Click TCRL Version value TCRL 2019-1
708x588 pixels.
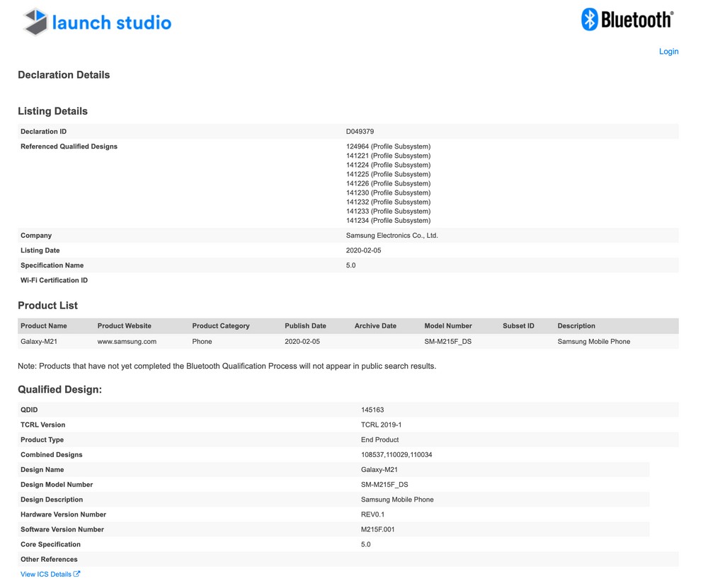381,425
